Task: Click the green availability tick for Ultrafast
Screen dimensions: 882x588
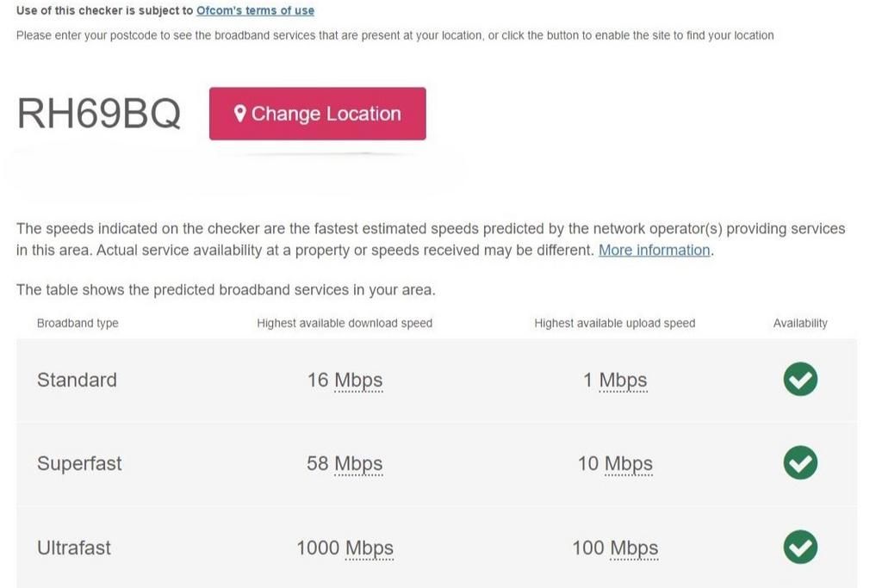Action: (x=800, y=548)
